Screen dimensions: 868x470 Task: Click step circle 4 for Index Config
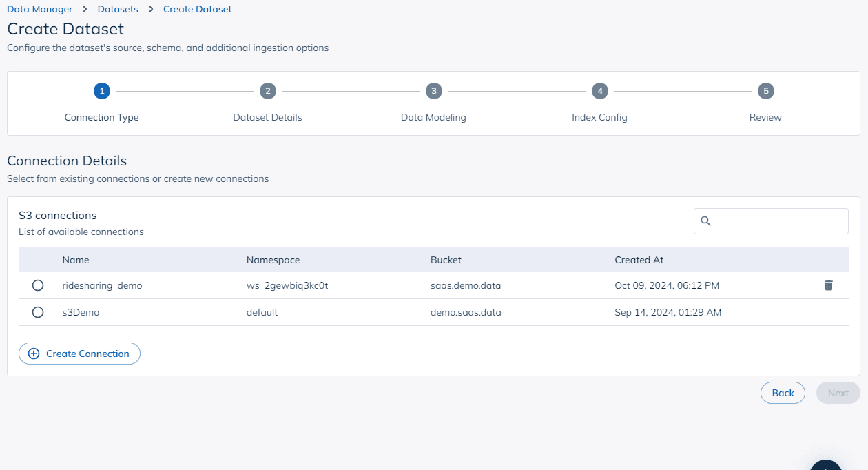pos(599,90)
